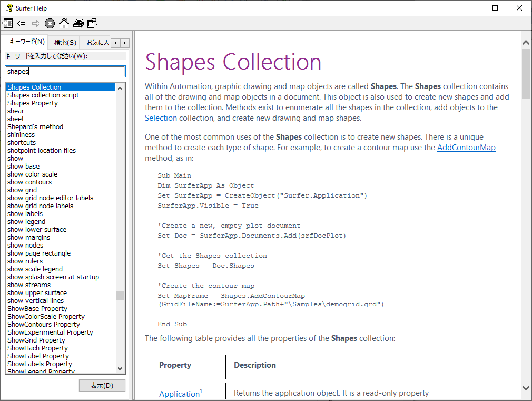Click the Surfer Help title bar icon
This screenshot has width=532, height=401.
pyautogui.click(x=8, y=8)
